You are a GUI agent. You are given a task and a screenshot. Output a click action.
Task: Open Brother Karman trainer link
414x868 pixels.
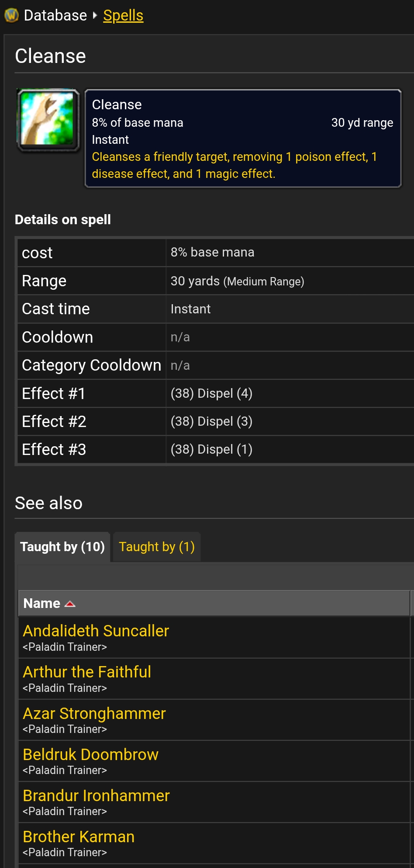(79, 837)
